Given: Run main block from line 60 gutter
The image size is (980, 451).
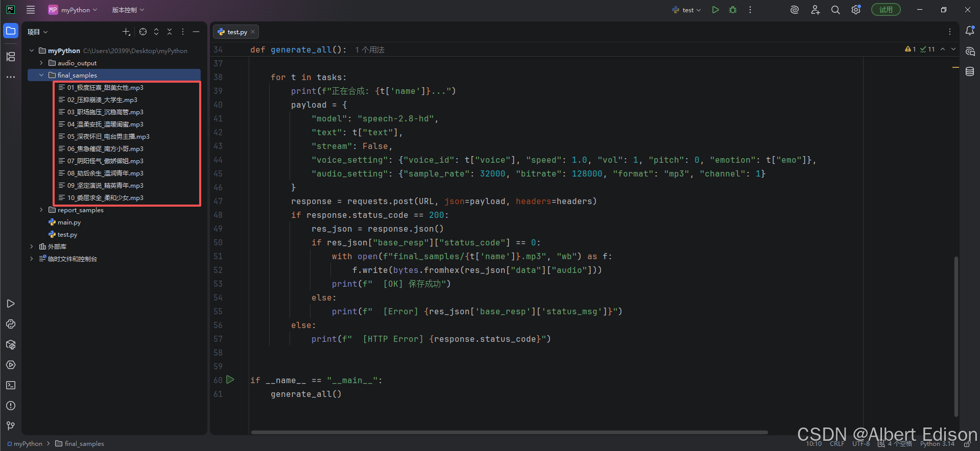Looking at the screenshot, I should click(230, 380).
